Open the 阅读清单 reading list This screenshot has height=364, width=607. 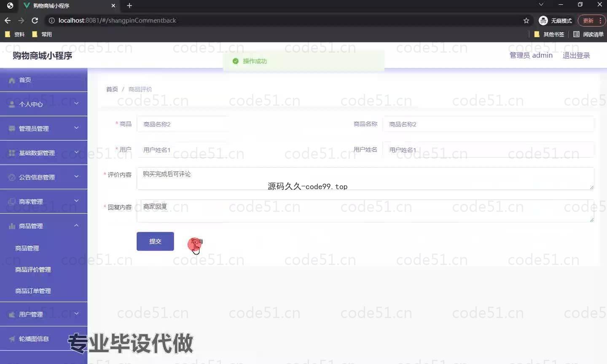588,34
